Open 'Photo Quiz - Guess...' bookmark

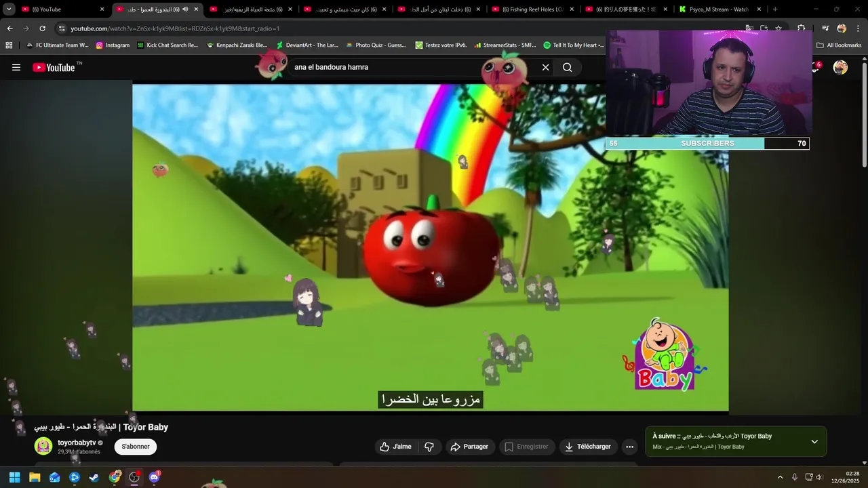click(x=376, y=45)
